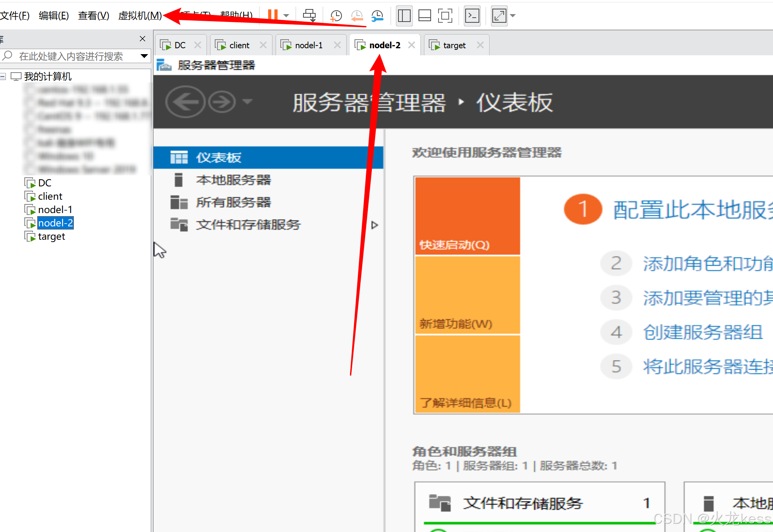The width and height of the screenshot is (773, 532).
Task: Click Server Manager back arrow button
Action: pyautogui.click(x=185, y=102)
